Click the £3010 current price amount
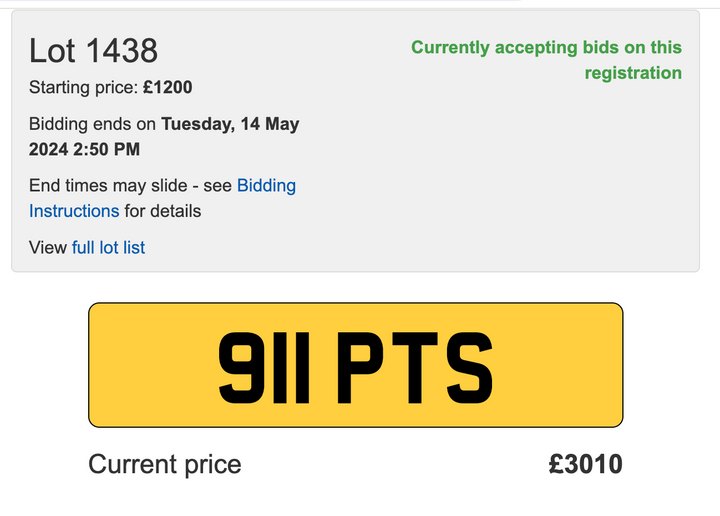 585,464
